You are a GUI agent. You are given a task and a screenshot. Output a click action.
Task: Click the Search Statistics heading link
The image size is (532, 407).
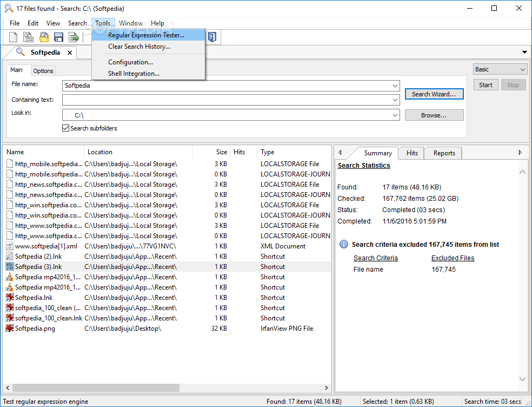coord(364,166)
